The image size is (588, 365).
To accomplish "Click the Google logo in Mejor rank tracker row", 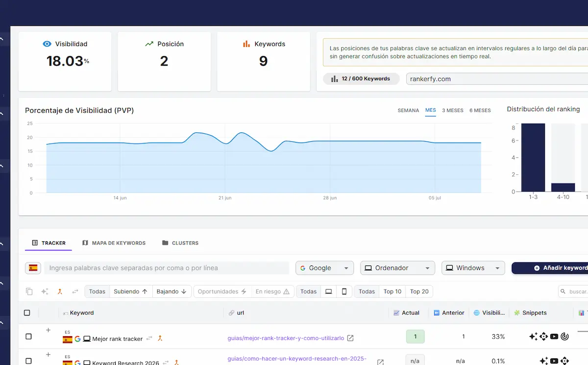I will [x=77, y=339].
